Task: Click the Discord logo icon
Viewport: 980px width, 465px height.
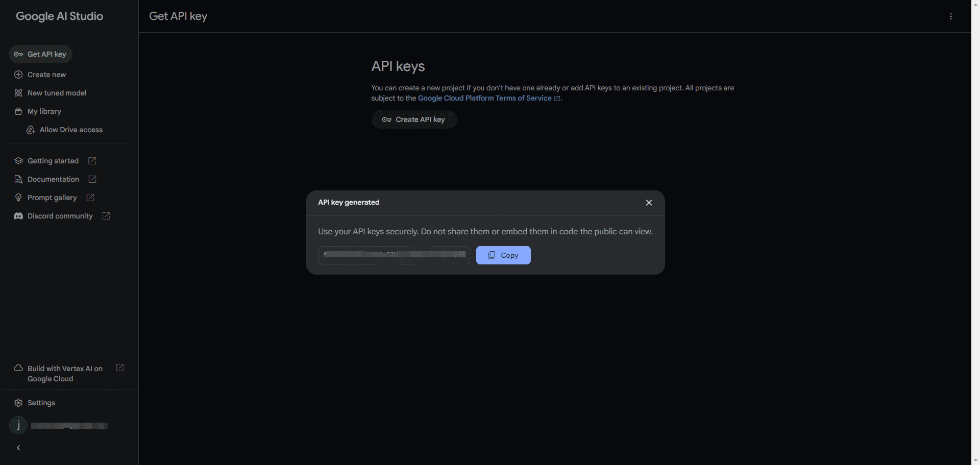Action: (x=18, y=216)
